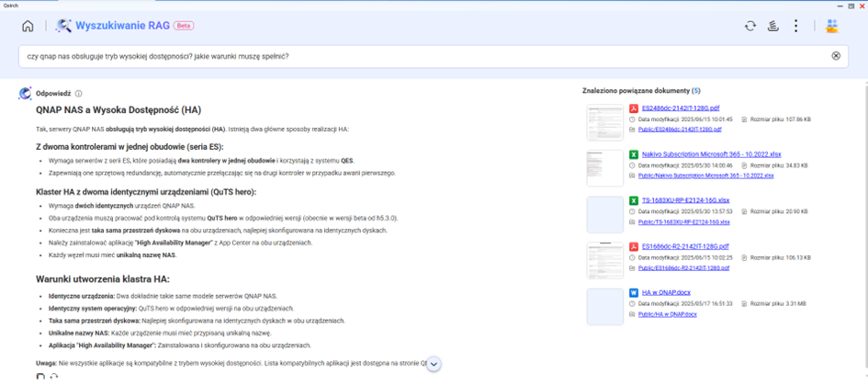The width and height of the screenshot is (868, 385).
Task: Click the info icon next to Odpowiedź
Action: 78,94
